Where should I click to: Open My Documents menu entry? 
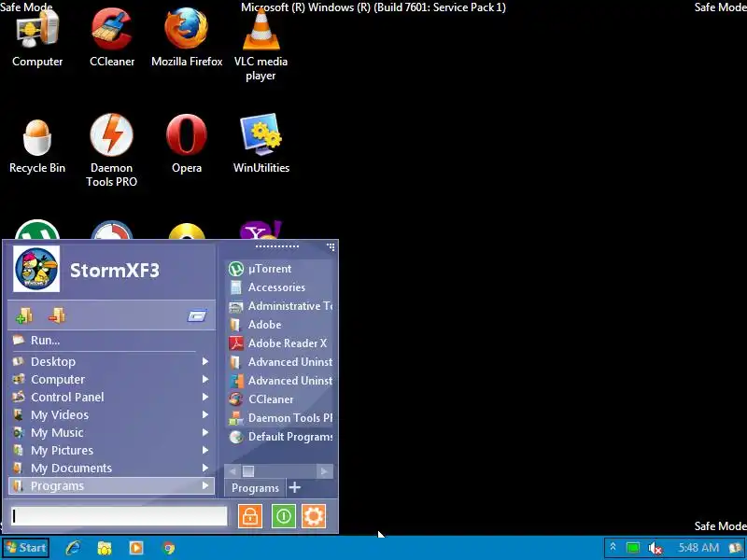(111, 469)
